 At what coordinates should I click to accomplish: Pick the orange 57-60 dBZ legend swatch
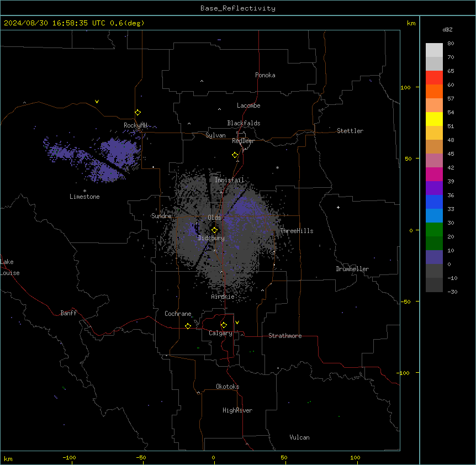tap(434, 91)
